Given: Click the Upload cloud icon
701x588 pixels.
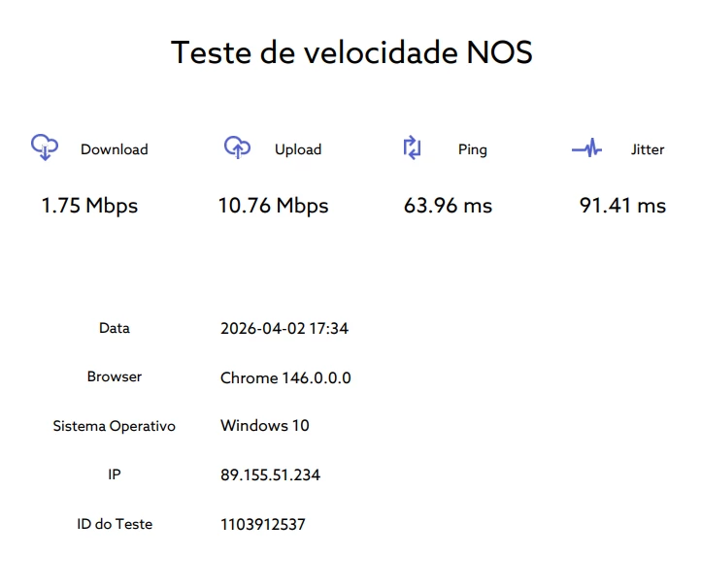Looking at the screenshot, I should pos(237,147).
